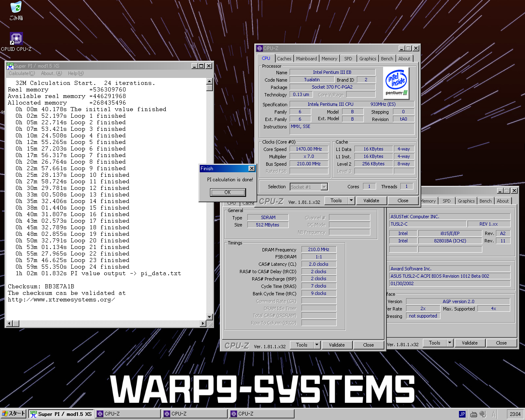Switch to the SPD tab in front CPU-Z
Viewport: 525px width, 420px height.
(x=348, y=59)
